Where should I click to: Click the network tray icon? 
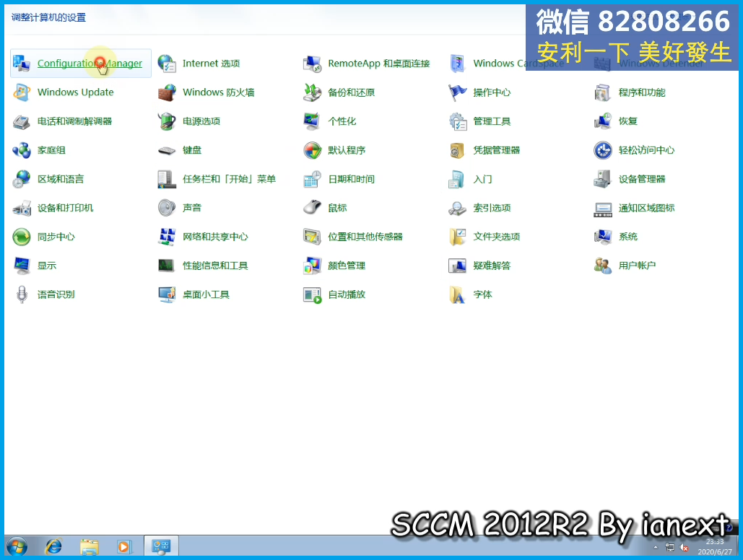[x=669, y=548]
